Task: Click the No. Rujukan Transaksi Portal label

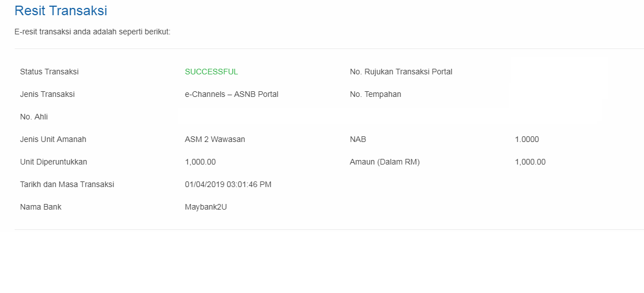Action: [401, 72]
